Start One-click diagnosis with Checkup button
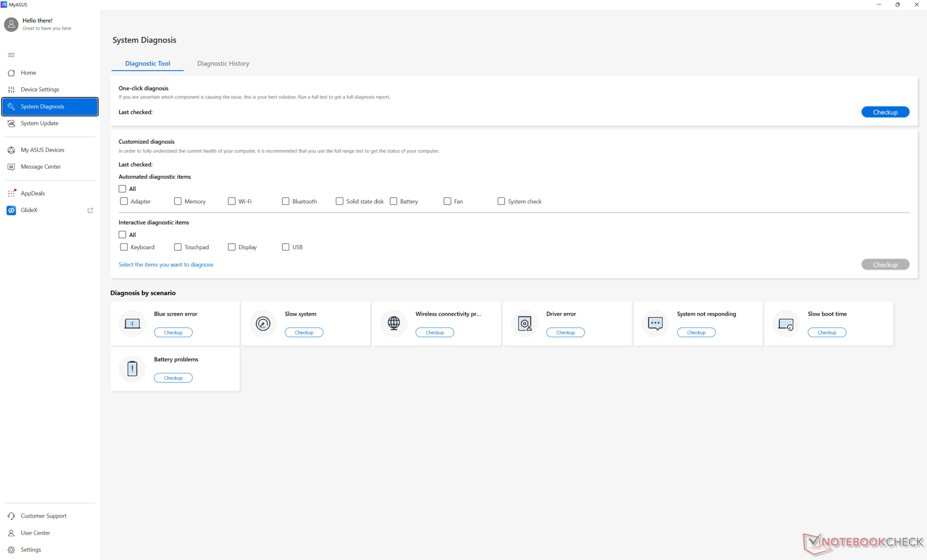 coord(885,112)
